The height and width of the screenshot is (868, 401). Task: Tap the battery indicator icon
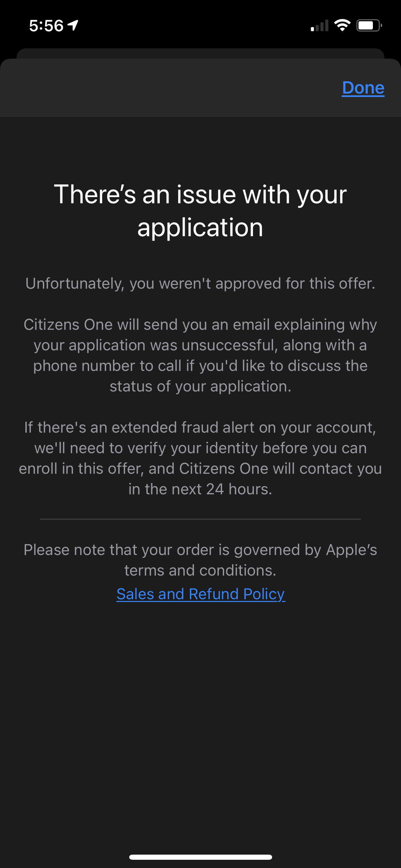[369, 25]
